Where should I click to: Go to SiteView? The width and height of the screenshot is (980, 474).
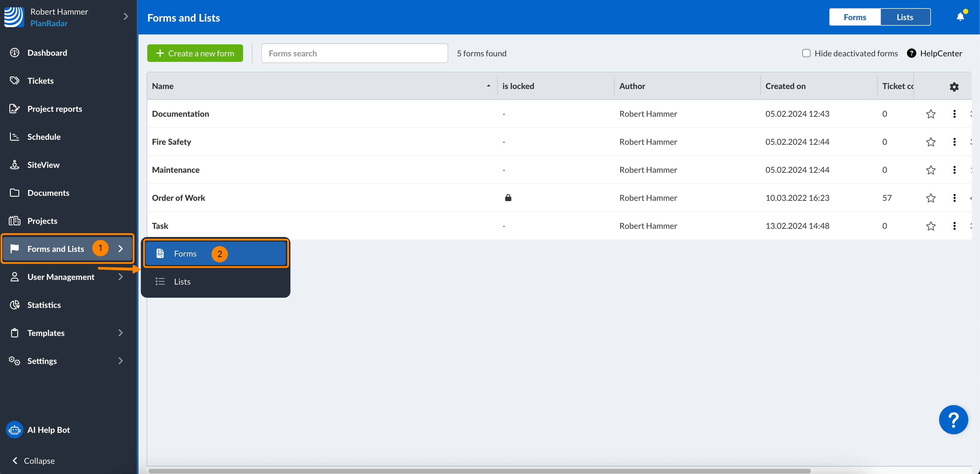pyautogui.click(x=43, y=165)
